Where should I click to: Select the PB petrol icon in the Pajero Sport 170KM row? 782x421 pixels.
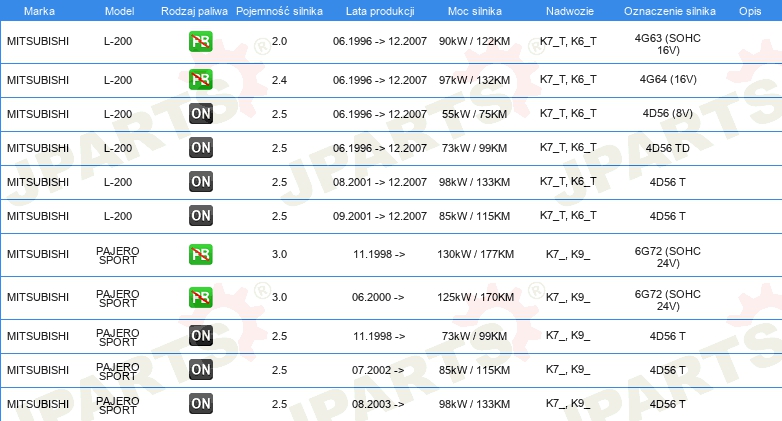[201, 297]
